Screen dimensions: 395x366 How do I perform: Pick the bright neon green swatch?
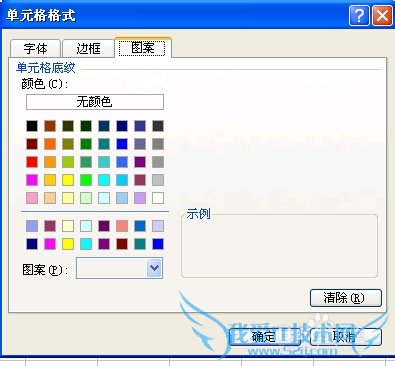pos(86,180)
